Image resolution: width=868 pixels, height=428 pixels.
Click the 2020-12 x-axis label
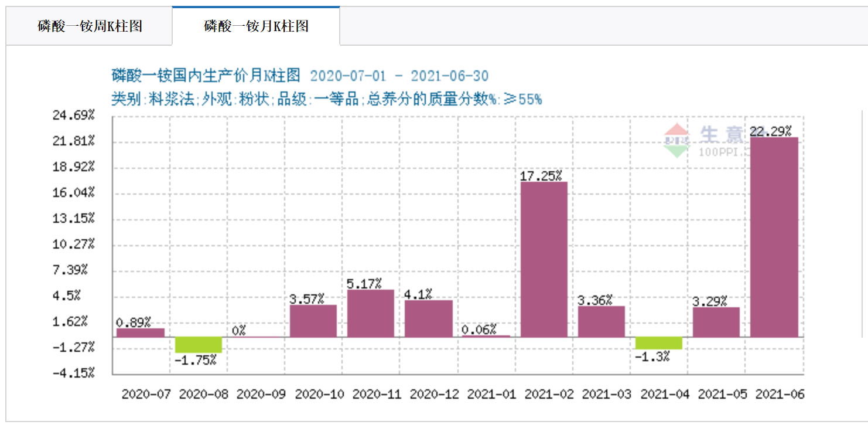pos(434,394)
